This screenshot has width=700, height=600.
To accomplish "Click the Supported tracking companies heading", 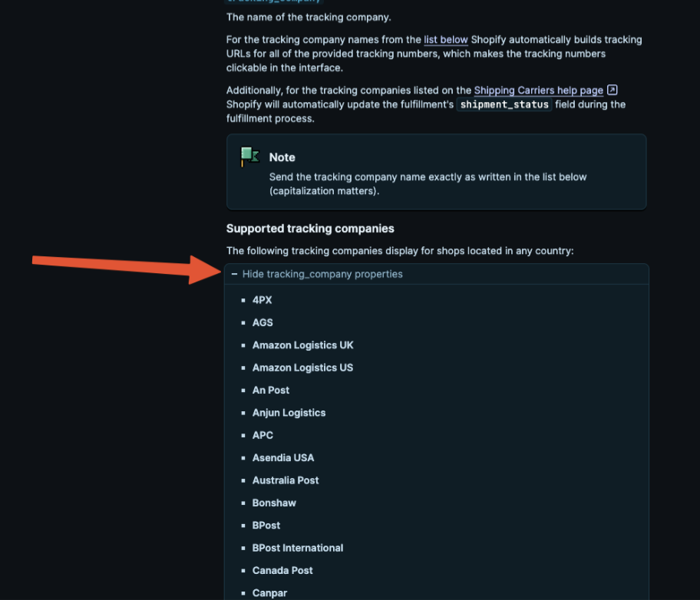I will tap(310, 229).
